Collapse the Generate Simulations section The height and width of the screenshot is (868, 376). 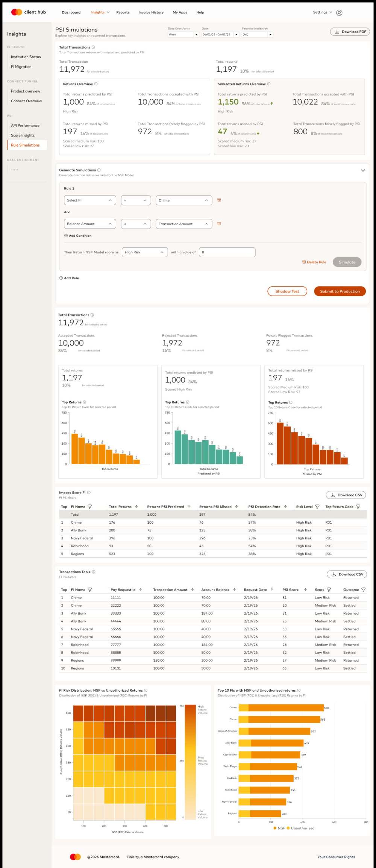(x=363, y=170)
